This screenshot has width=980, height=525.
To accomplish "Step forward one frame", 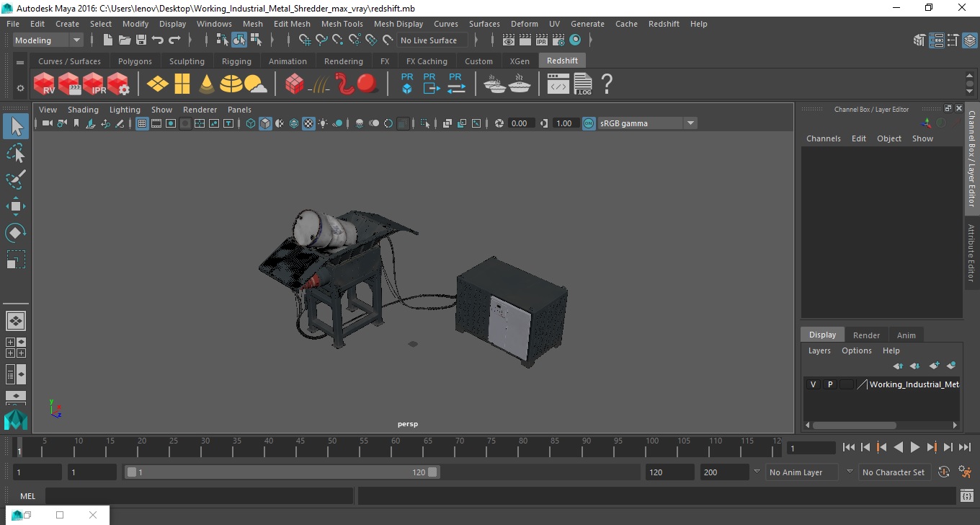I will (x=948, y=448).
